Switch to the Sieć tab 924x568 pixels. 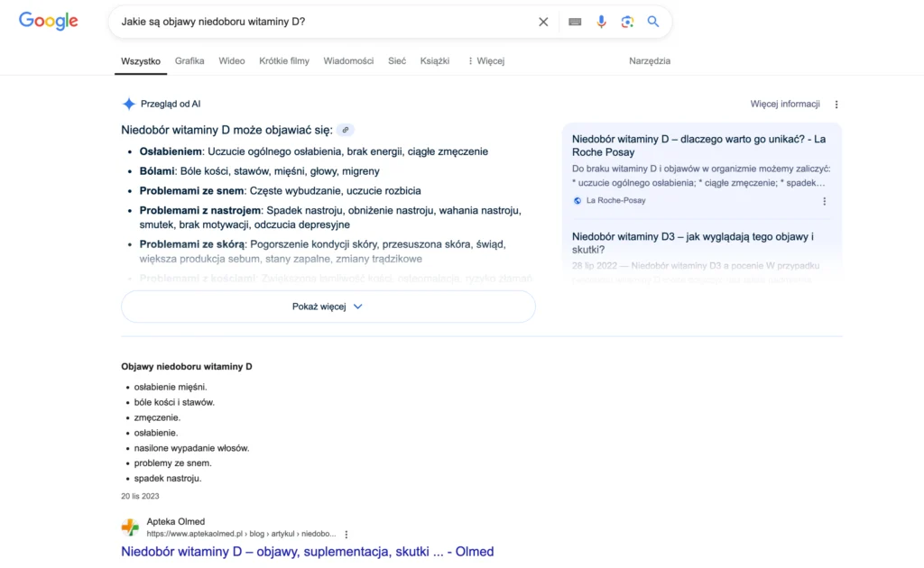(397, 60)
